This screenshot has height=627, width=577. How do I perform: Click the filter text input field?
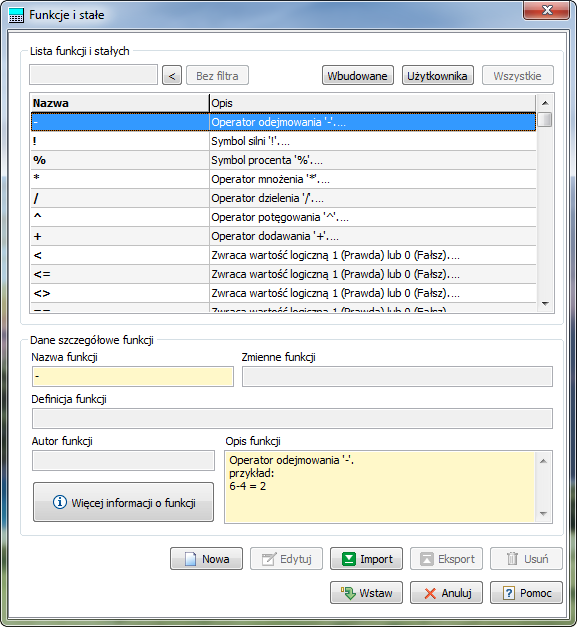93,75
